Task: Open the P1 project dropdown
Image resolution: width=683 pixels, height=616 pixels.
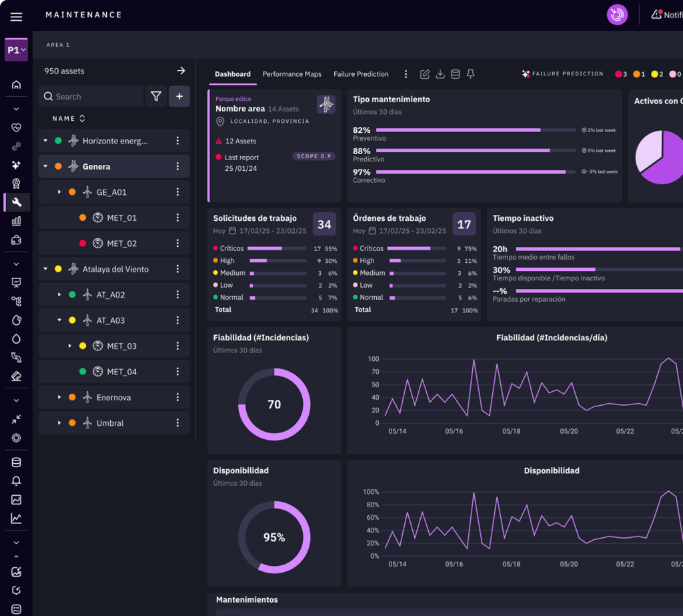Action: click(x=16, y=50)
